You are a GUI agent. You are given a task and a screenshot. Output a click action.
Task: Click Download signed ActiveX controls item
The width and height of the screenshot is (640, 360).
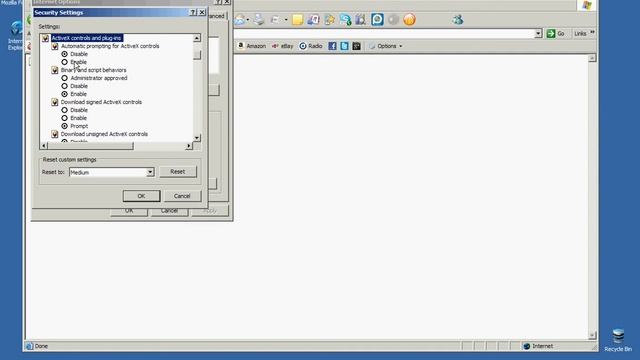101,102
